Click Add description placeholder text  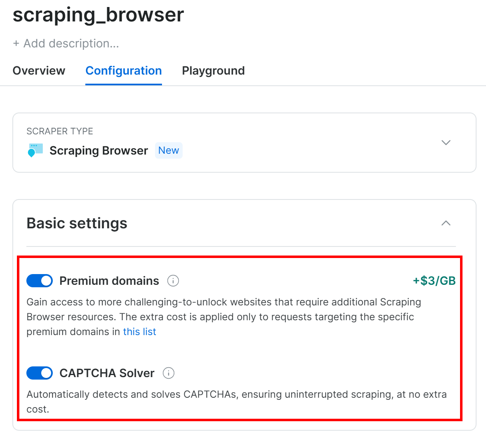pos(66,43)
